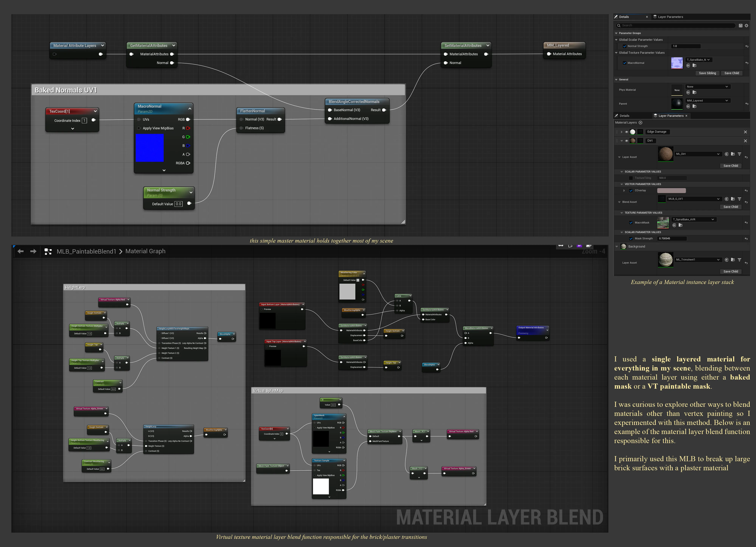Viewport: 756px width, 547px height.
Task: Toggle visibility of the Dirt layer
Action: click(627, 141)
